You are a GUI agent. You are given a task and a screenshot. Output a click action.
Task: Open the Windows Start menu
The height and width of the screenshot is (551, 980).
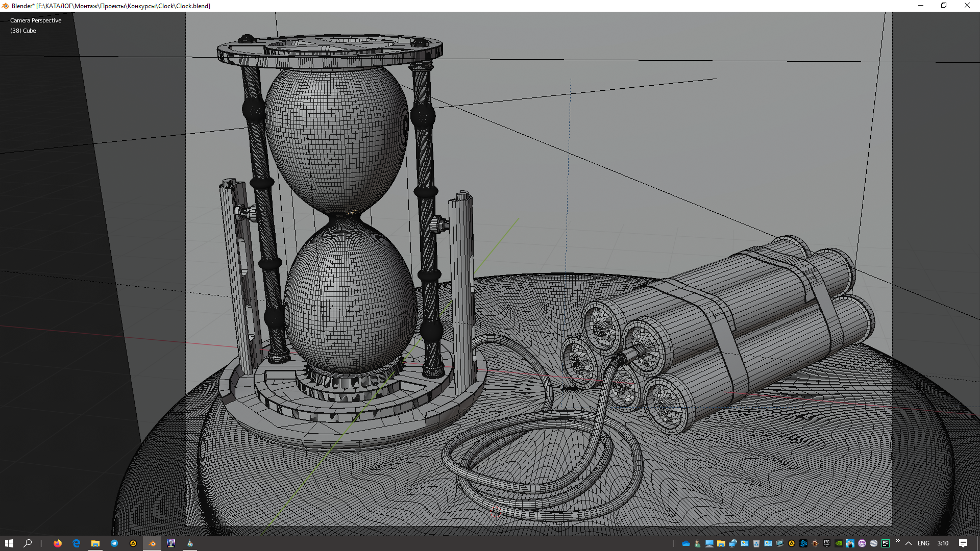coord(9,543)
